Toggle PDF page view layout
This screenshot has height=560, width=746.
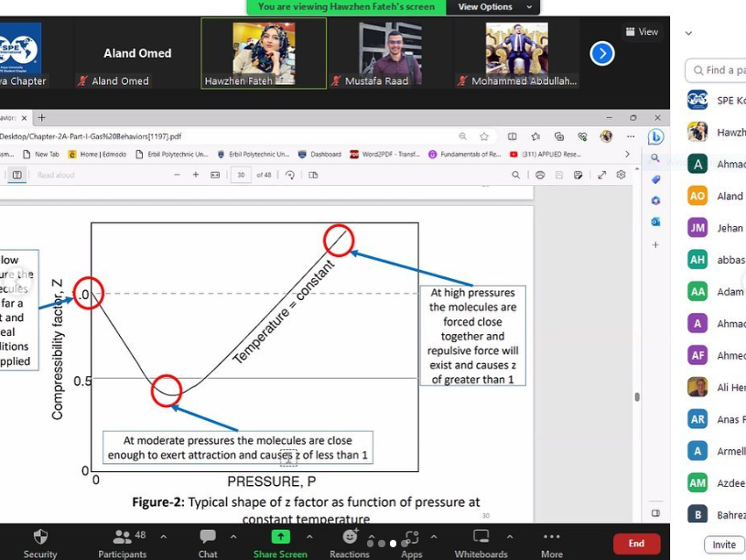point(313,175)
